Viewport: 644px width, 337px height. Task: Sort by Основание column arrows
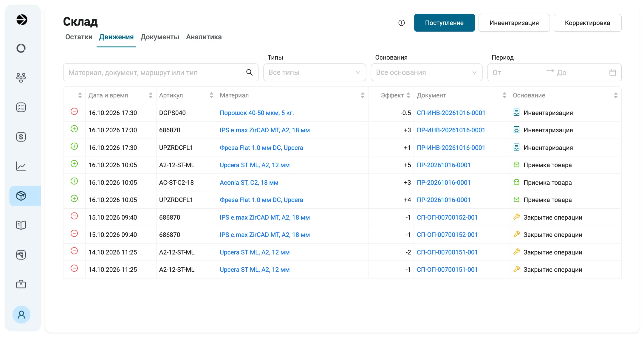616,95
